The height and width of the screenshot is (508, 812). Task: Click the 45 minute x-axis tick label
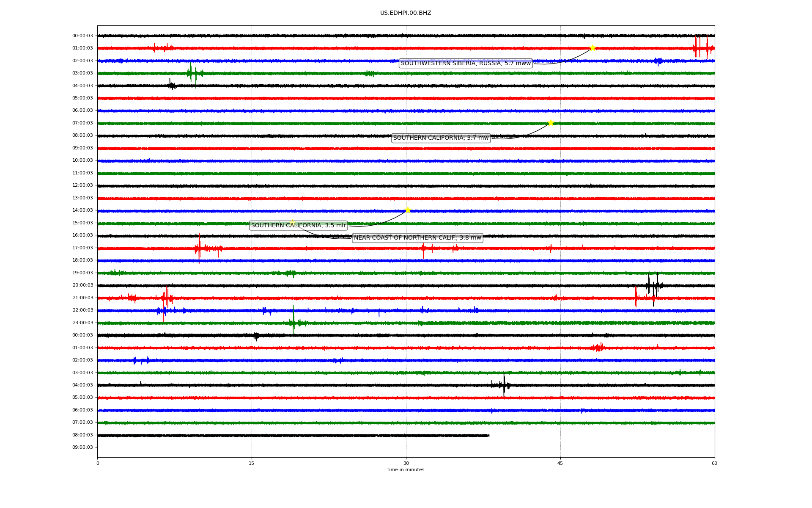[560, 463]
